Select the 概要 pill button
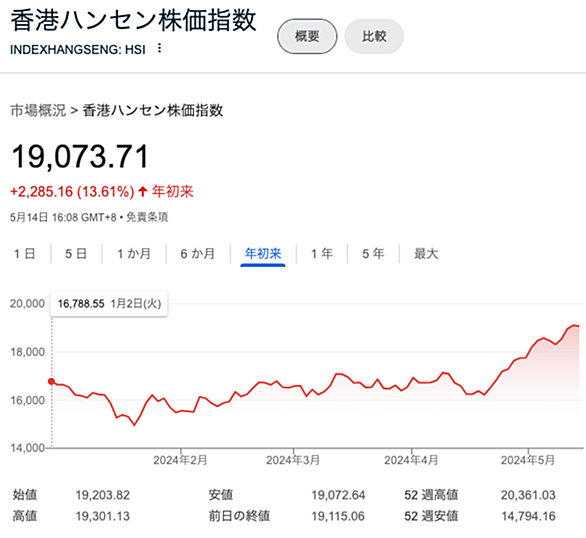The width and height of the screenshot is (586, 538). click(x=307, y=36)
